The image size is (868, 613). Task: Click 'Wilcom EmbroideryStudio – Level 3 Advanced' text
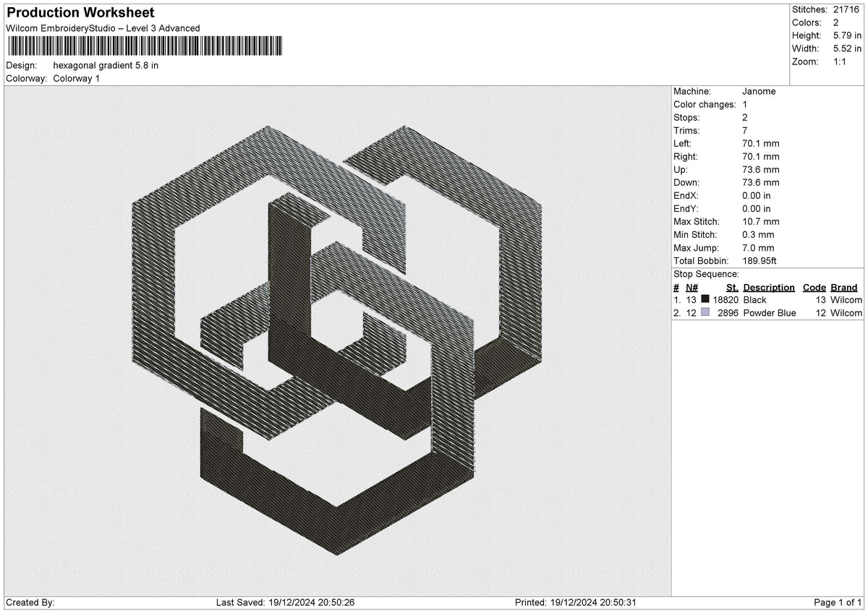click(103, 28)
